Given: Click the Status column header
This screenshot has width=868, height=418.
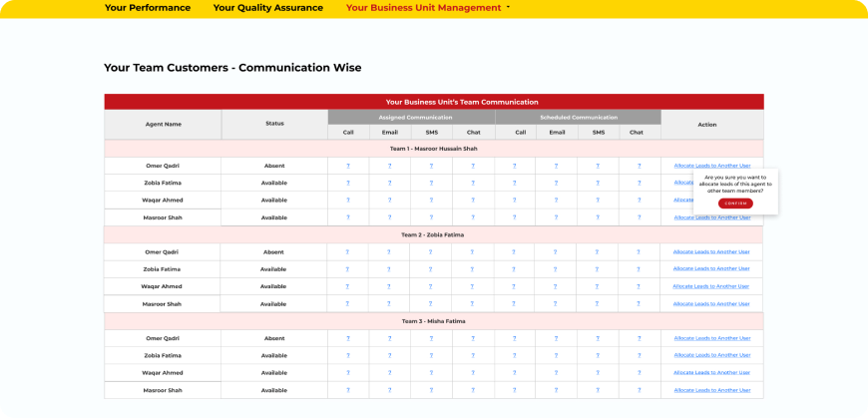Looking at the screenshot, I should pos(274,124).
